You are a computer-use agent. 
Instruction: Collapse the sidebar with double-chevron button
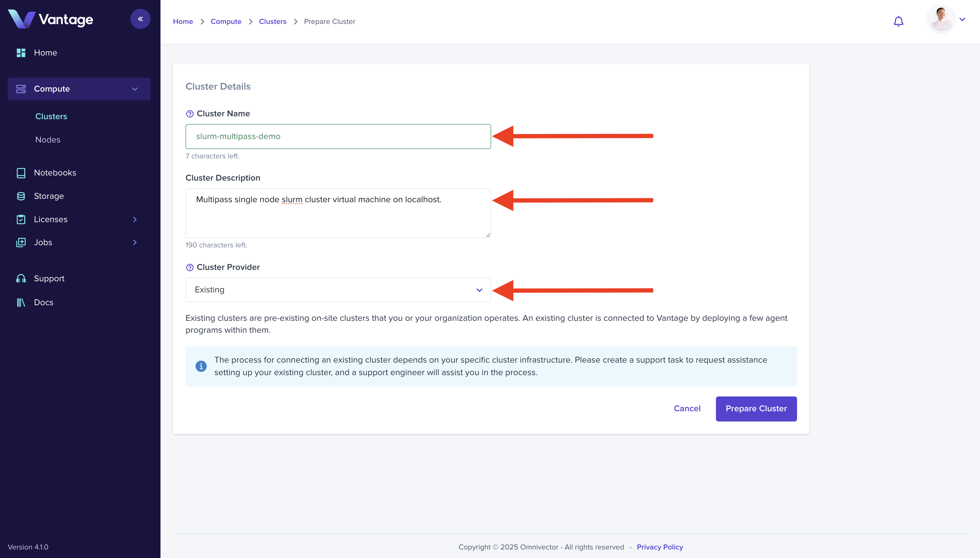click(x=140, y=19)
